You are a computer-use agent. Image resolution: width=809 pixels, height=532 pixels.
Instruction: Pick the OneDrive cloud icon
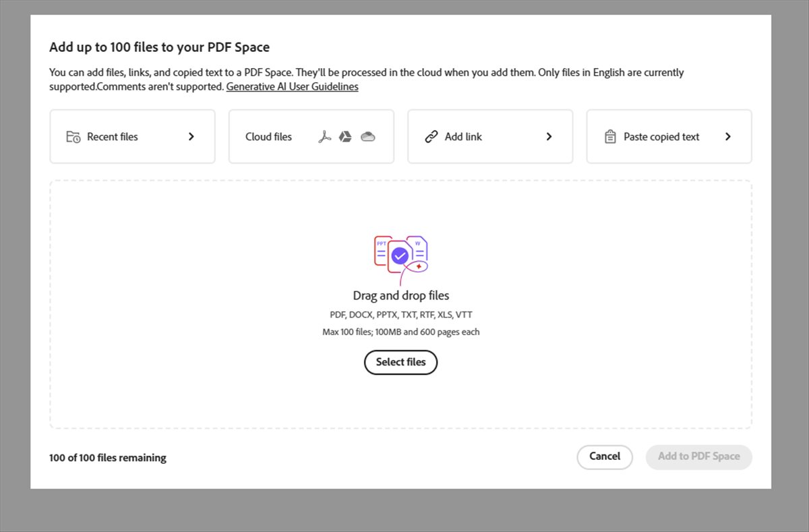click(x=367, y=137)
